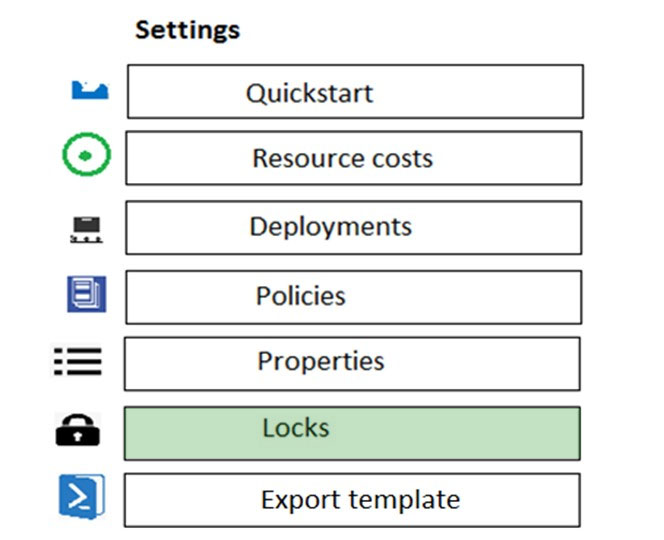The height and width of the screenshot is (540, 664).
Task: Choose the Export template entry
Action: pyautogui.click(x=352, y=500)
